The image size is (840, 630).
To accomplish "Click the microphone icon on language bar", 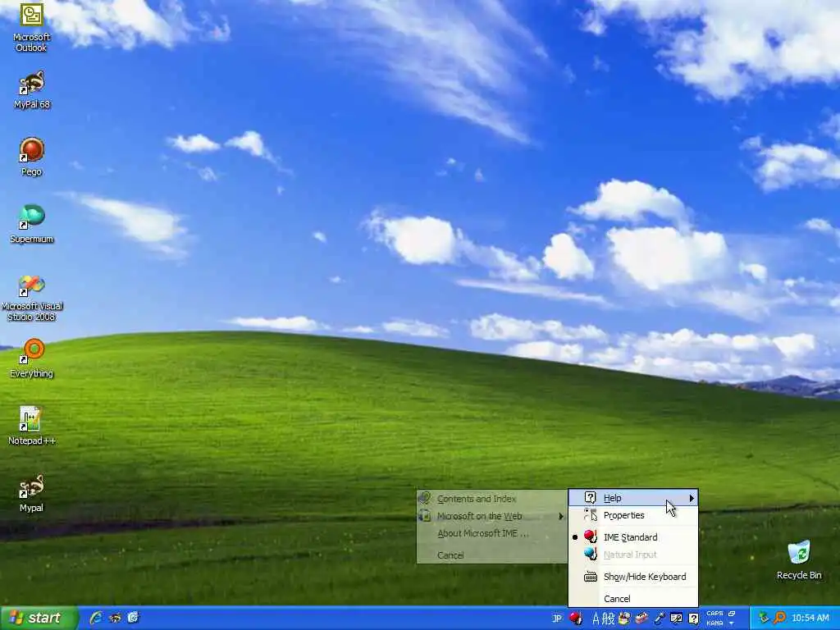I will click(x=660, y=619).
